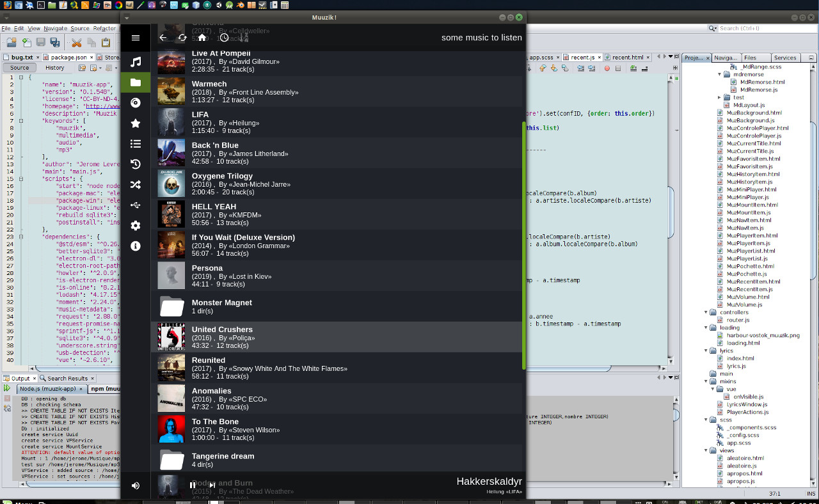This screenshot has height=504, width=819.
Task: Expand the test folder in Projects tree
Action: (x=719, y=97)
